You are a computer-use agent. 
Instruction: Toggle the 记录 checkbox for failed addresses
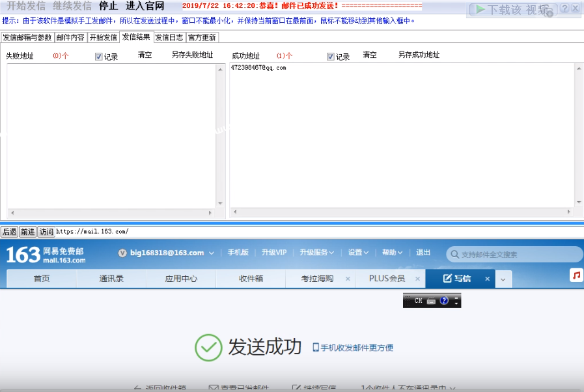pyautogui.click(x=99, y=57)
